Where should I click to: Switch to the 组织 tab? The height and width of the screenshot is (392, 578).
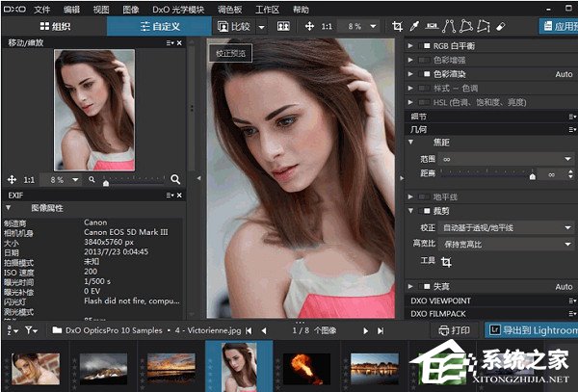tap(55, 26)
